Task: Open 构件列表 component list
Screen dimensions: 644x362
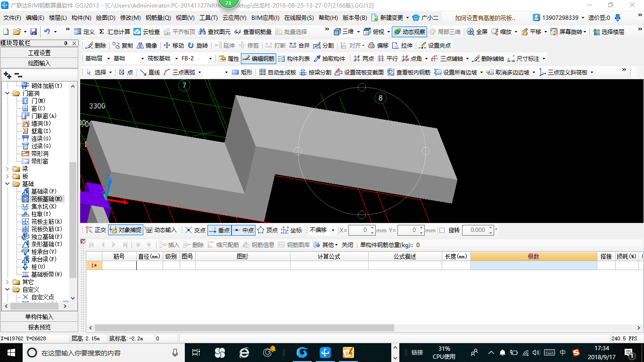Action: pos(294,59)
